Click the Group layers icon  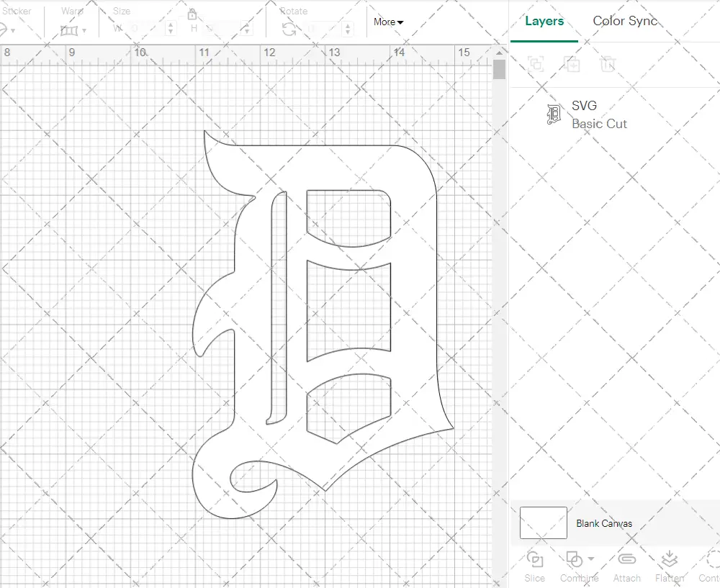point(536,64)
